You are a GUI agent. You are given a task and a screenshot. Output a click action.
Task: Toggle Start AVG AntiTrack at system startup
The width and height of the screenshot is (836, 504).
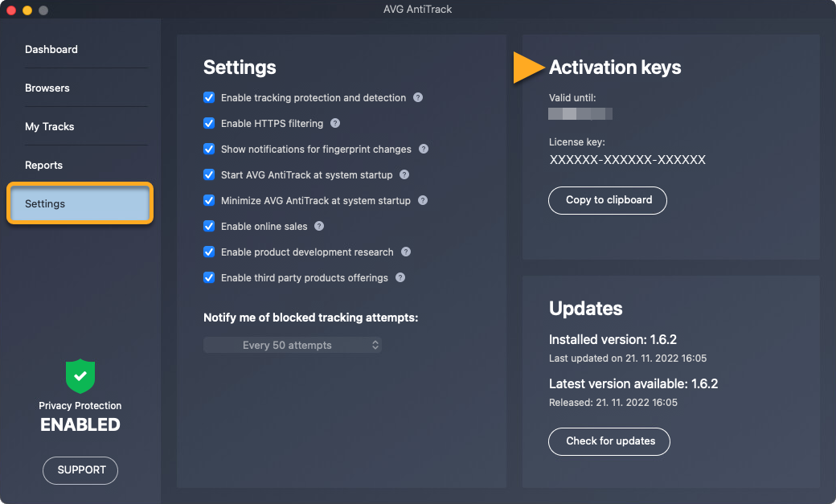point(209,174)
